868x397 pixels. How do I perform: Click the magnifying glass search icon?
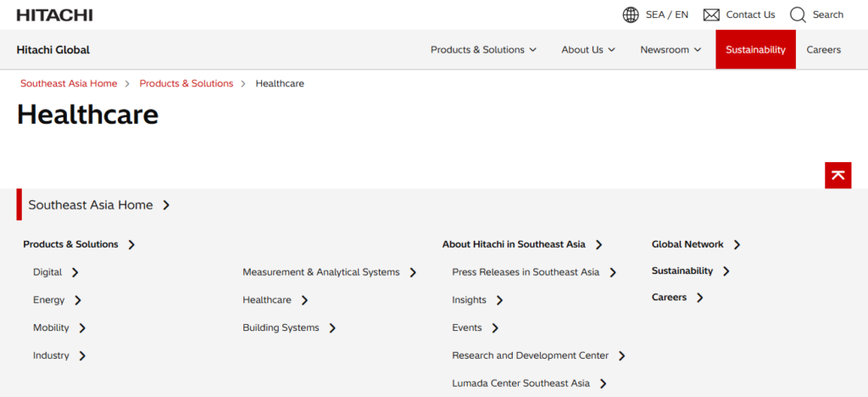click(798, 15)
